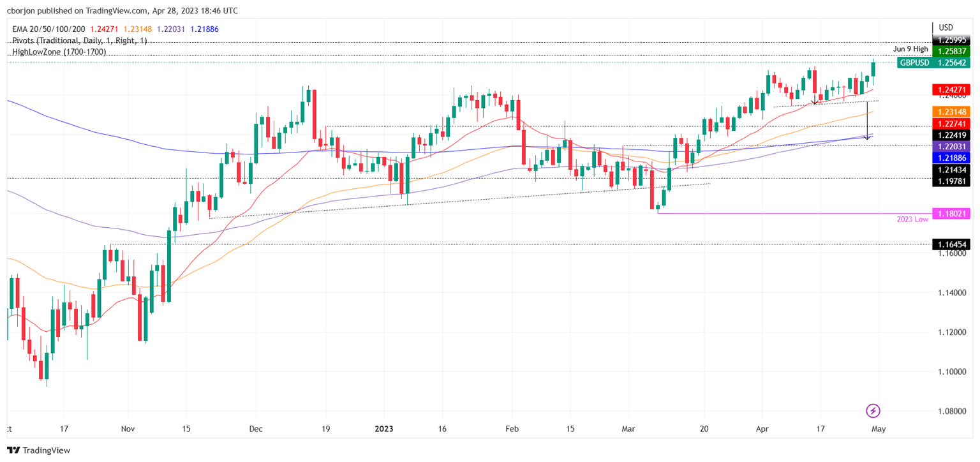Open quick trading via the purple lightning bolt icon

pos(874,409)
